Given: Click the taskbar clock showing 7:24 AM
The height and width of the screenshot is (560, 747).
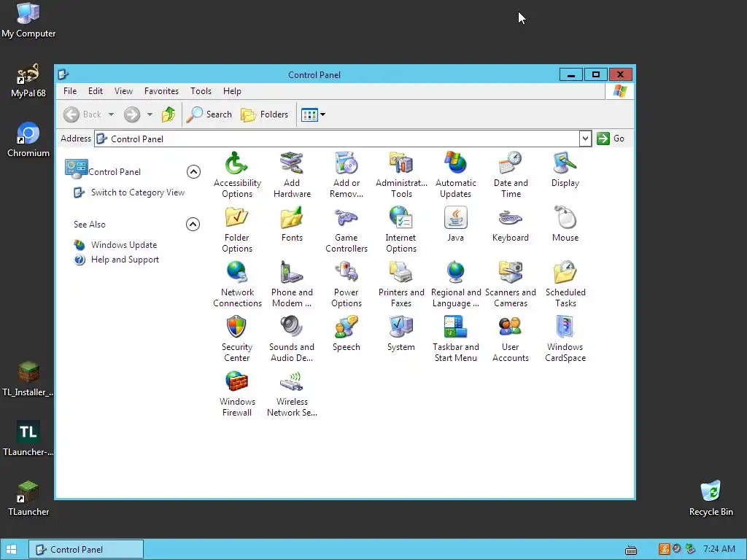Looking at the screenshot, I should pos(719,549).
